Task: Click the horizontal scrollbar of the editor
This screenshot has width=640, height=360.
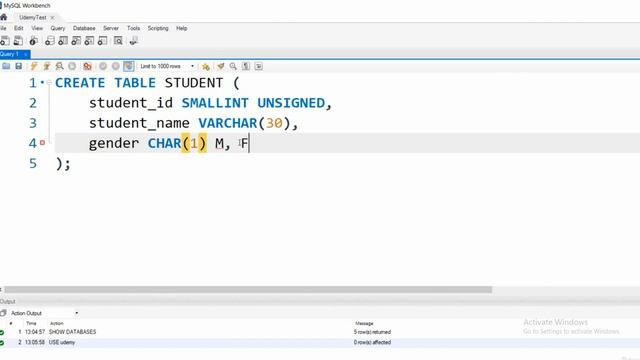Action: 248,289
